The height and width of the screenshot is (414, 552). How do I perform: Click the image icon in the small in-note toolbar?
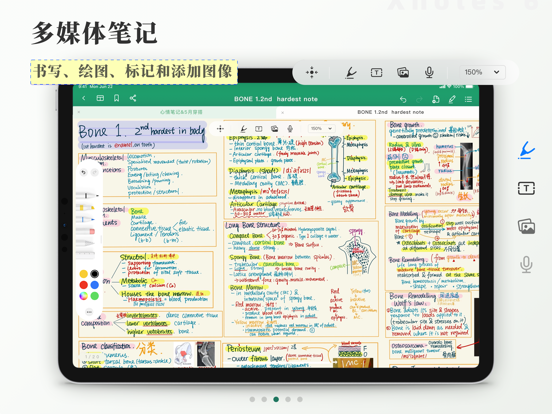click(x=275, y=129)
